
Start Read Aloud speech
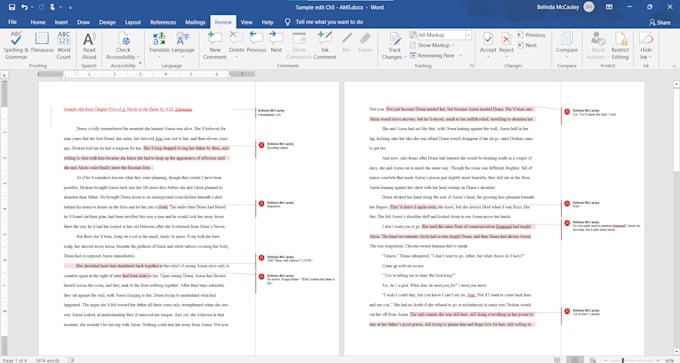[x=89, y=46]
